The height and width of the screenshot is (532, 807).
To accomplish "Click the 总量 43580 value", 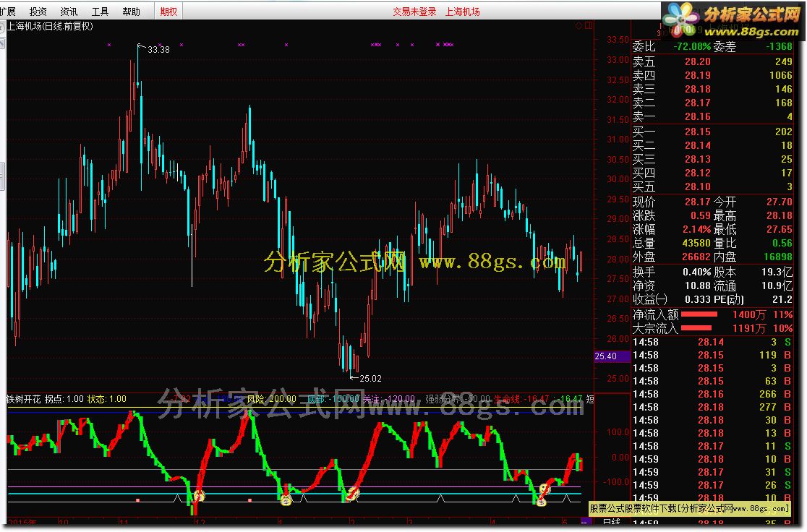I will [x=697, y=244].
